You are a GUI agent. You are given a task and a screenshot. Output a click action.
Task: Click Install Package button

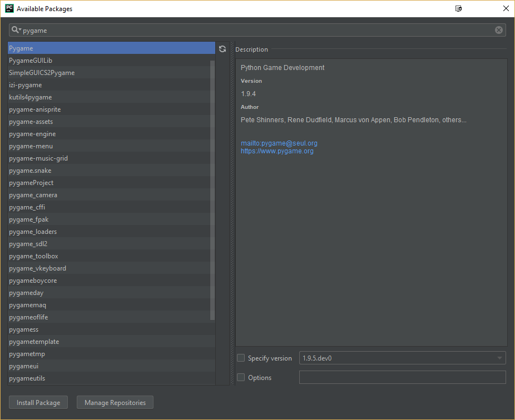(x=38, y=403)
